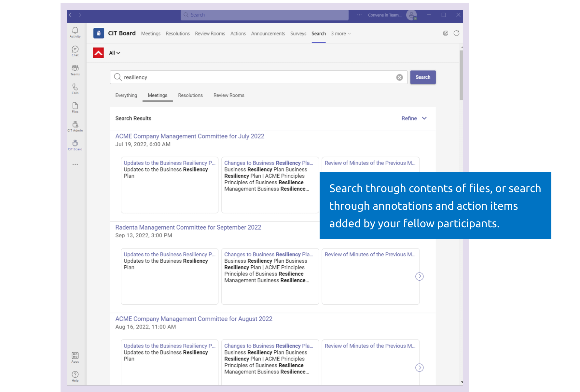The image size is (580, 392).
Task: Click the Help icon
Action: (x=75, y=374)
